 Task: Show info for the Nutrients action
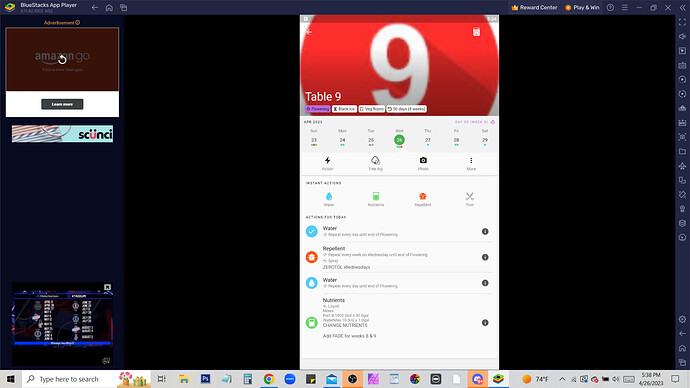point(485,322)
